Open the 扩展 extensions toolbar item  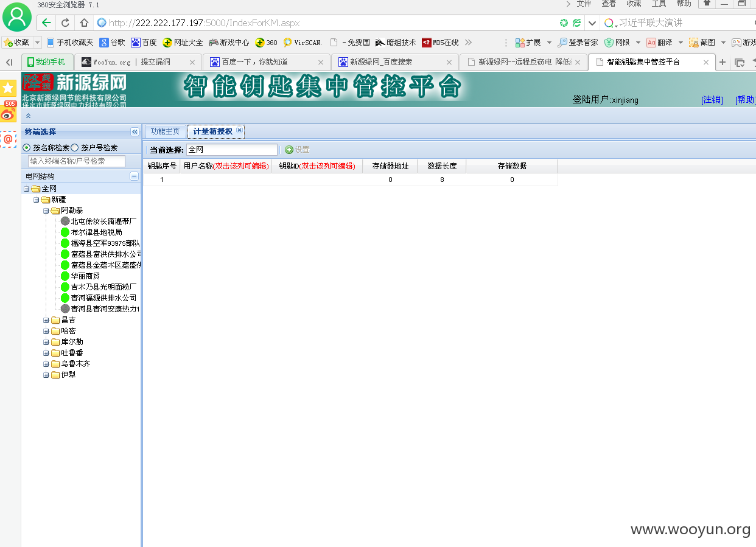click(528, 43)
